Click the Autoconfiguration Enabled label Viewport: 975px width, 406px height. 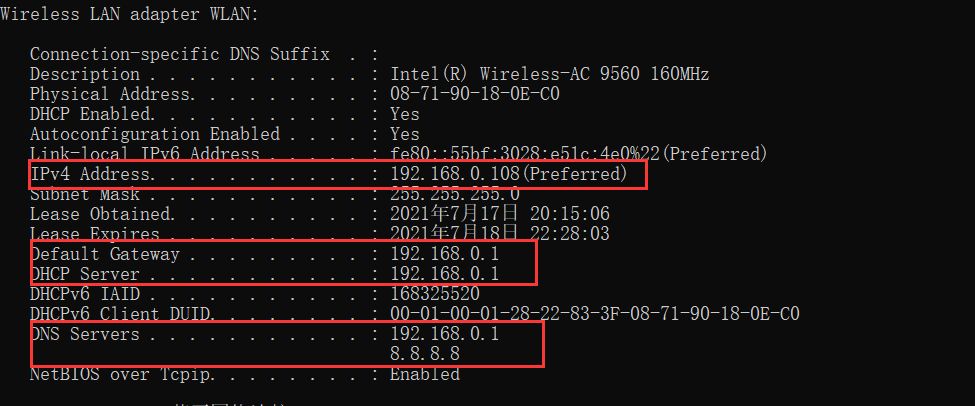[155, 134]
